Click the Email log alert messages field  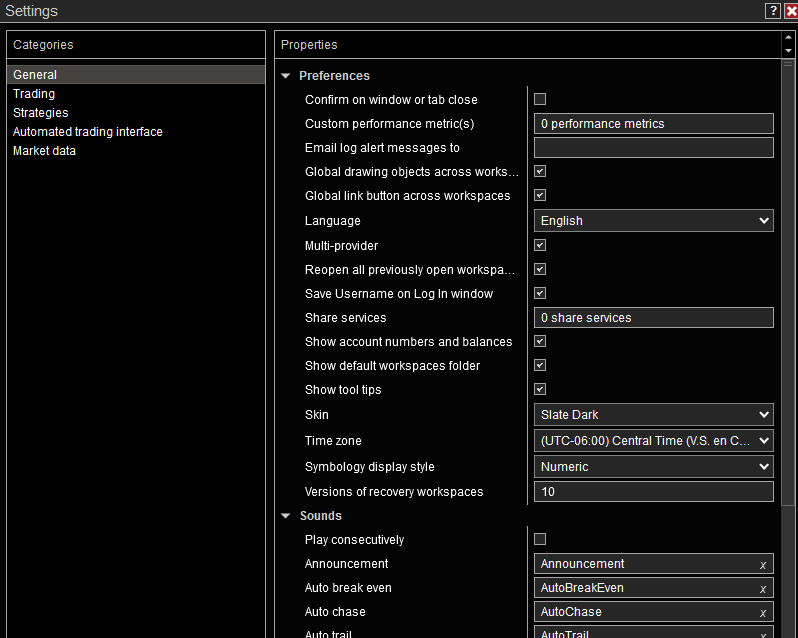click(x=653, y=148)
